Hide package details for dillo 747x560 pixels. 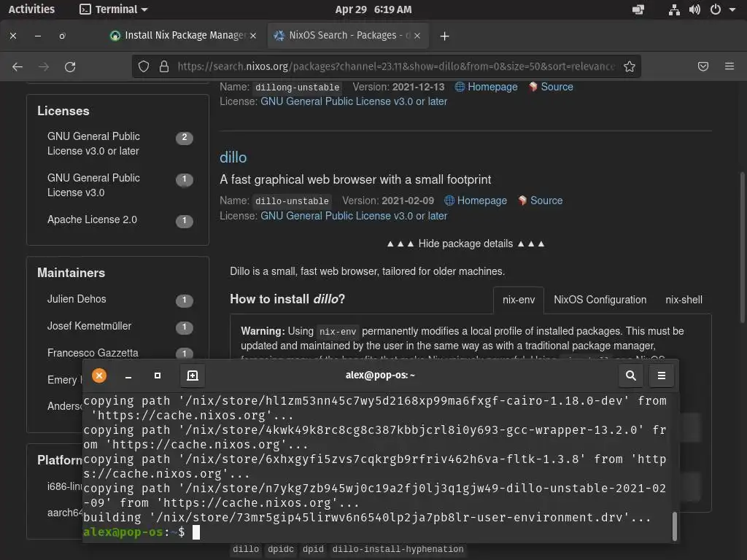pyautogui.click(x=465, y=244)
